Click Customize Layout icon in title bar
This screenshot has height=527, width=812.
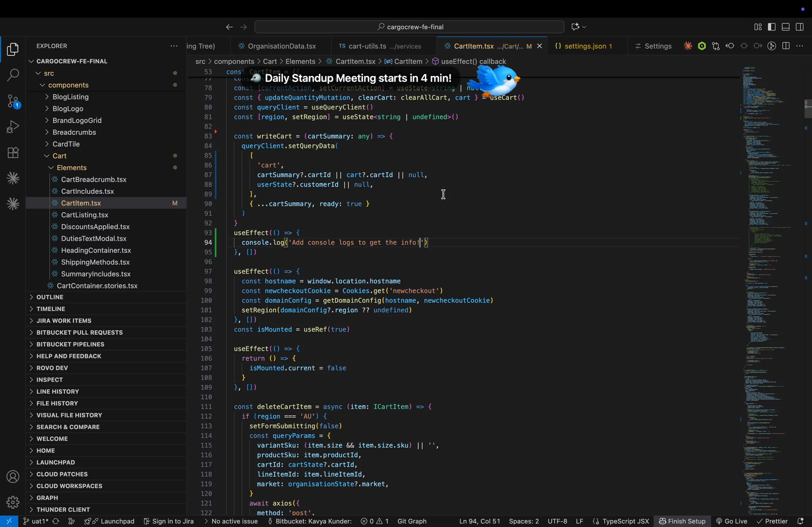(x=758, y=27)
